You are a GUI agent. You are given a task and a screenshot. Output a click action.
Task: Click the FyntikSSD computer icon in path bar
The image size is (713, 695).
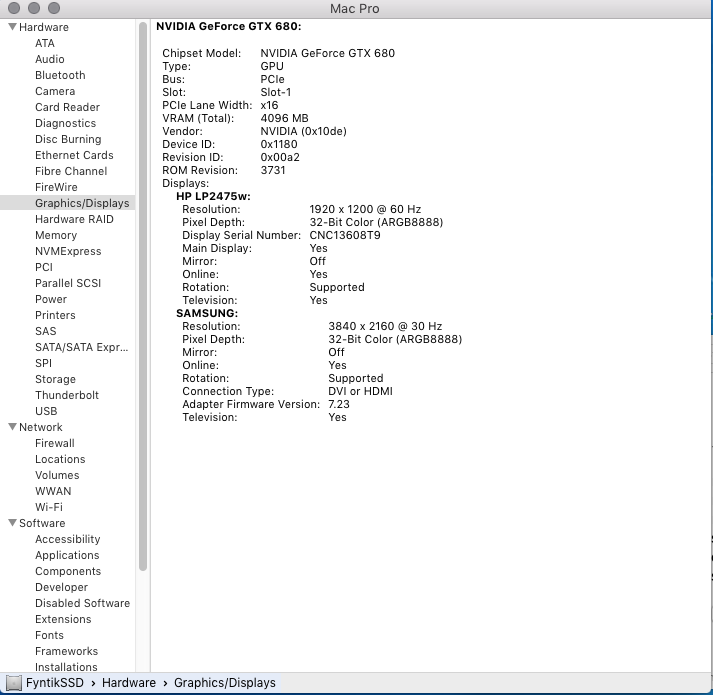coord(14,683)
